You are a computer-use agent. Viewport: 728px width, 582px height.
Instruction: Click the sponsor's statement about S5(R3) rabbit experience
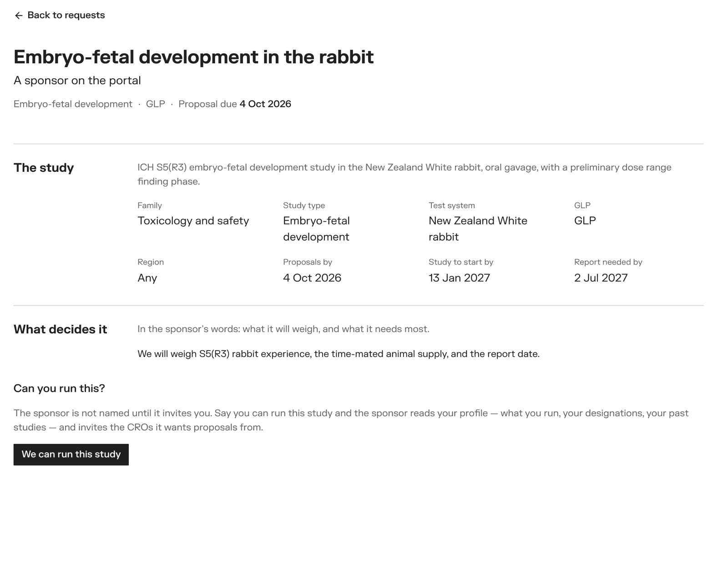339,354
